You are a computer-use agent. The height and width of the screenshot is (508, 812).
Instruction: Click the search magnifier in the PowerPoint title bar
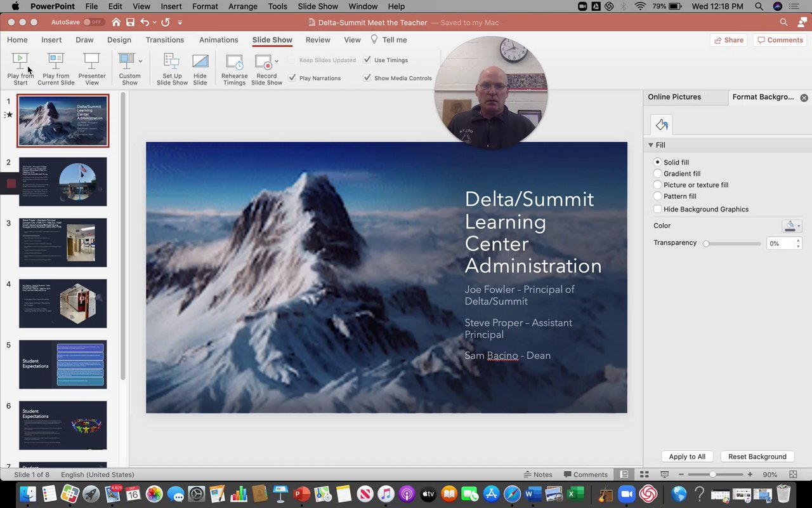pyautogui.click(x=784, y=22)
